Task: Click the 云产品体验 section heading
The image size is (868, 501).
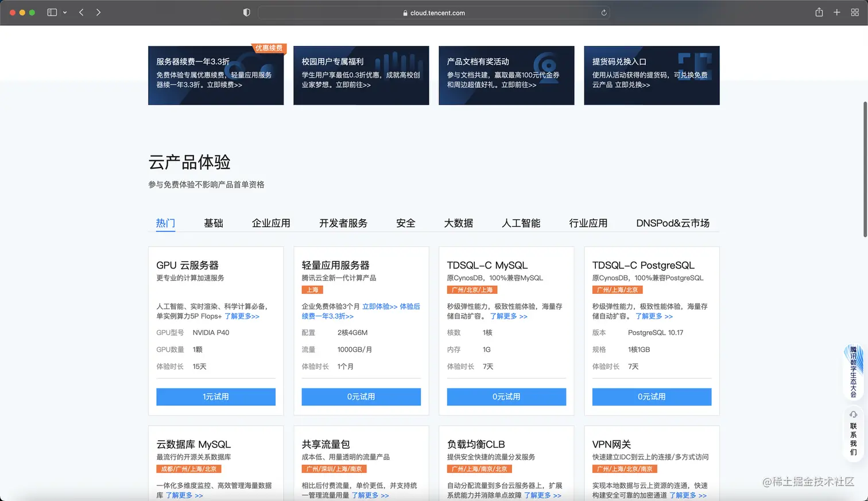Action: click(189, 162)
